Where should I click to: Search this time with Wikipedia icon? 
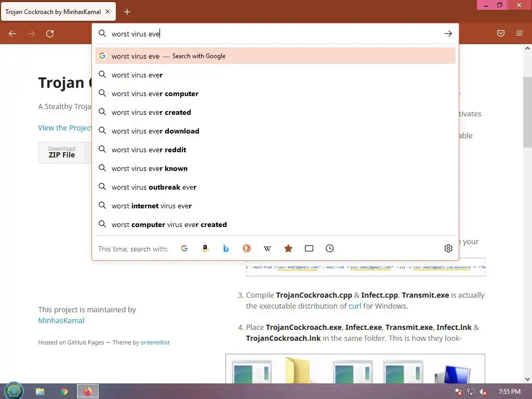pos(268,248)
